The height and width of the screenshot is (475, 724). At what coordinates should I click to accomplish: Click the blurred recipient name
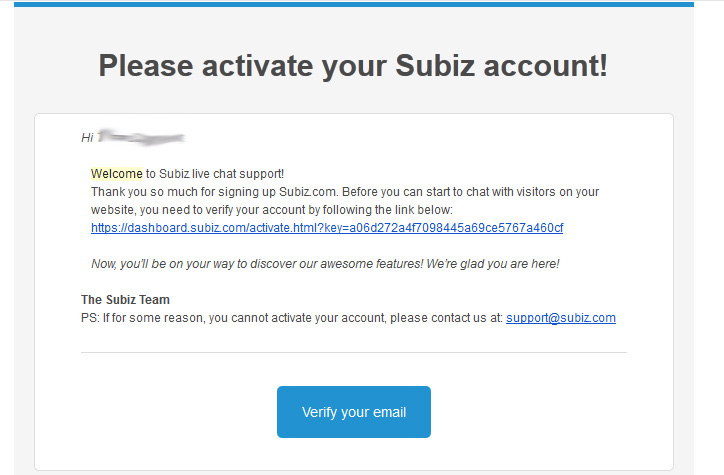coord(141,137)
